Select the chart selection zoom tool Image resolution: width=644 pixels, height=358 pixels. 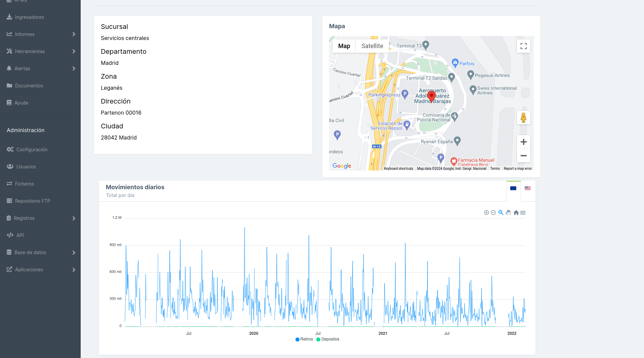501,212
